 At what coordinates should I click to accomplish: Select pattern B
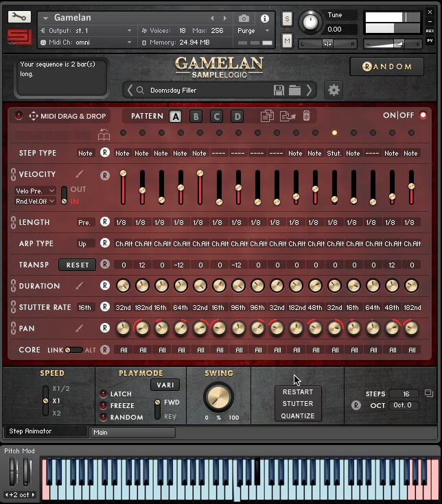(196, 117)
